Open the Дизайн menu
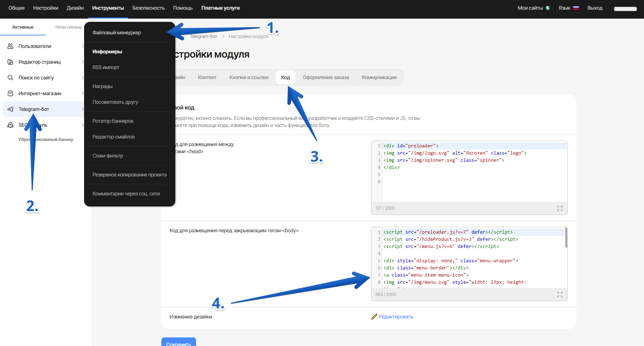644x346 pixels. point(75,8)
